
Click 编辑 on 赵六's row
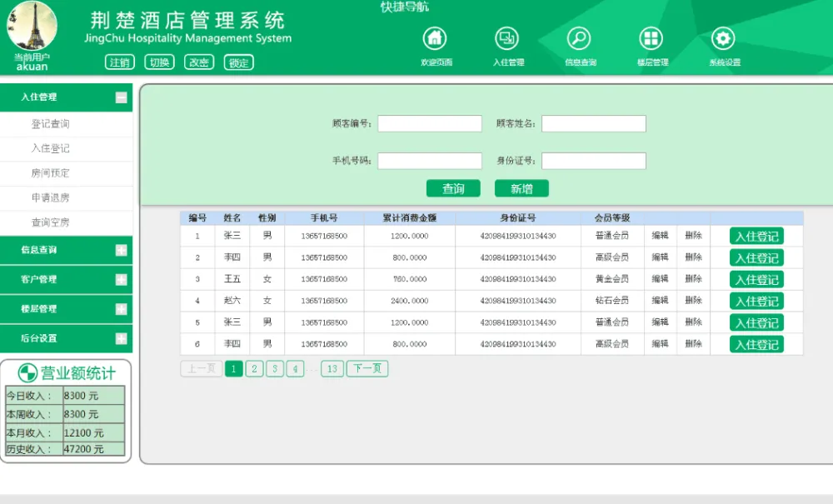(659, 301)
